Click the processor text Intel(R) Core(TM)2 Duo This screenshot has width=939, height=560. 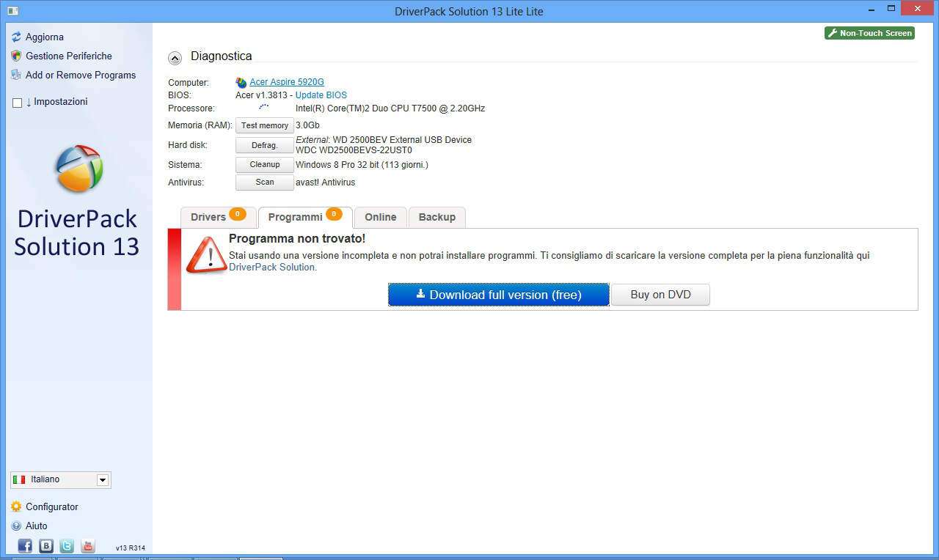(390, 108)
